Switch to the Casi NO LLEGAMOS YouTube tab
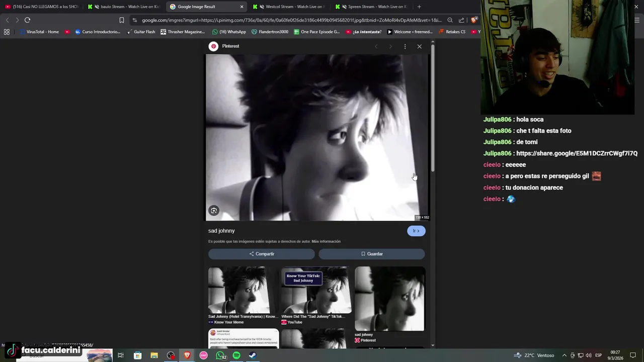Screen dimensions: 644x362 coord(41,7)
